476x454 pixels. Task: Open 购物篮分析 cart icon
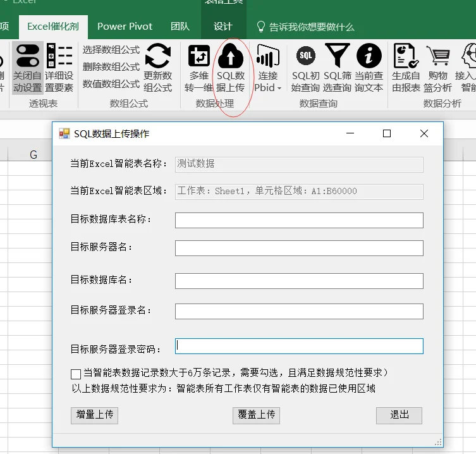point(437,68)
